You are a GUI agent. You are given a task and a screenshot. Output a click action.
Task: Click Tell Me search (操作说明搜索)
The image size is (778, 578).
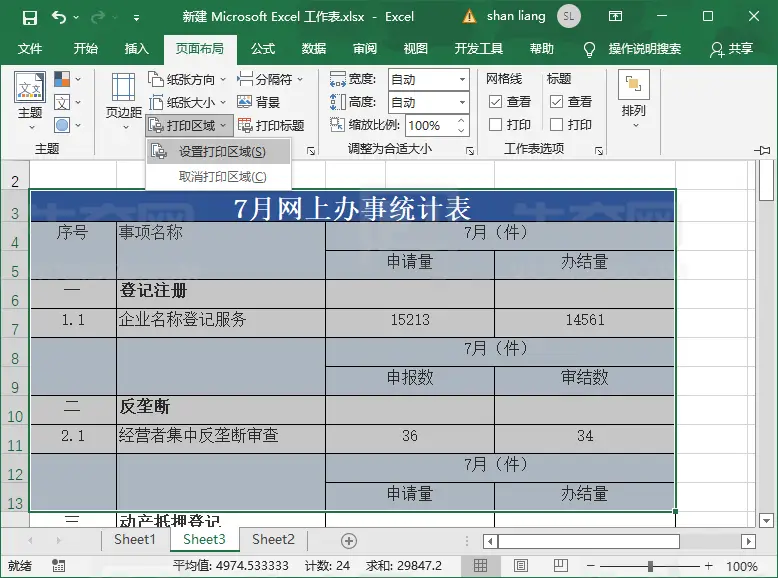645,49
